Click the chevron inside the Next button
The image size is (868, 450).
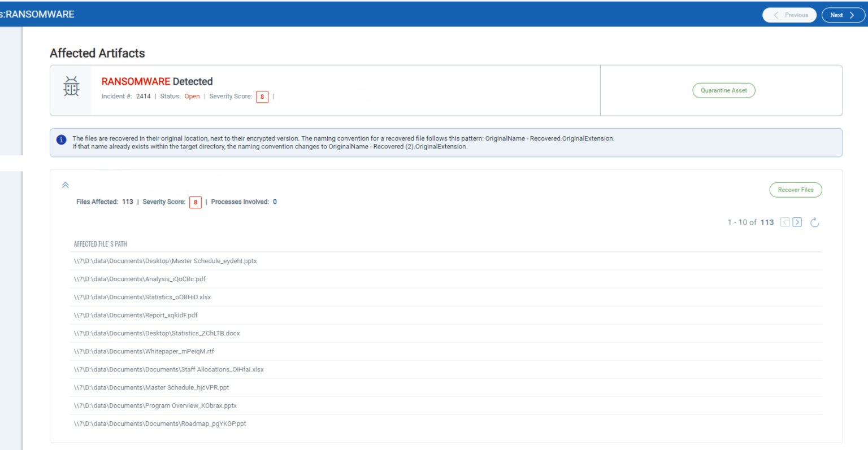pyautogui.click(x=851, y=15)
